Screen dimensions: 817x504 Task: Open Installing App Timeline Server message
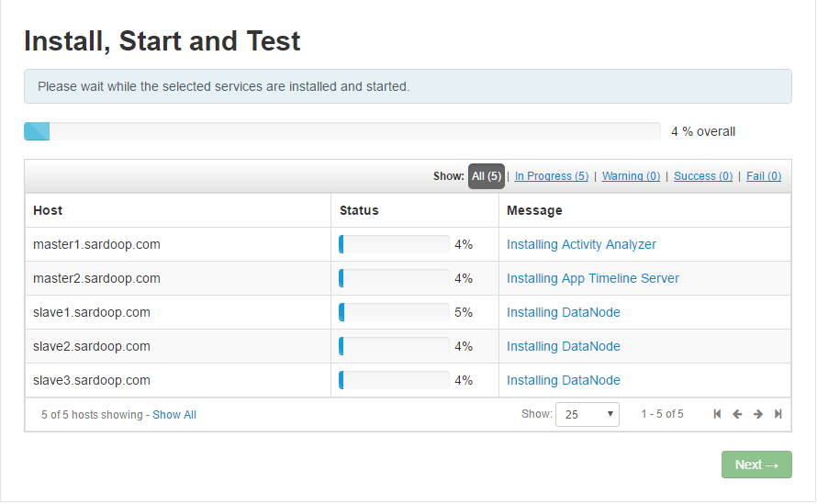(x=592, y=278)
